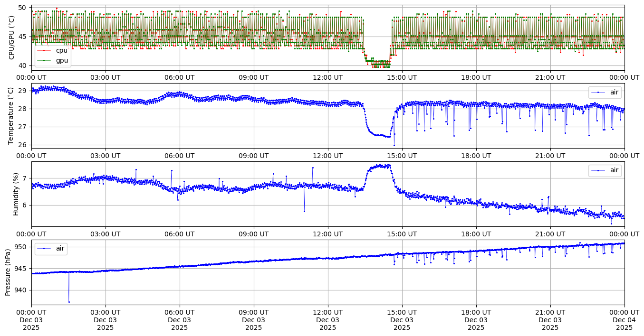644x336 pixels.
Task: Click the pressure outlier point below 940 hPa
Action: point(69,302)
